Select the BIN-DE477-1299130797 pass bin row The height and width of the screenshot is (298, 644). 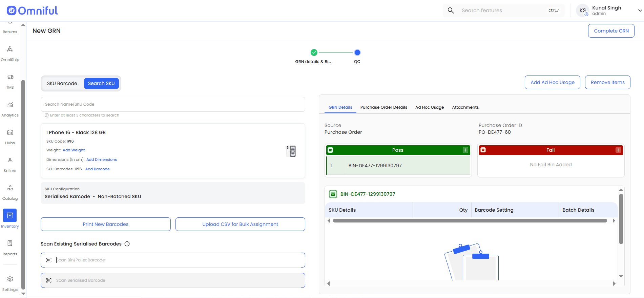click(398, 166)
